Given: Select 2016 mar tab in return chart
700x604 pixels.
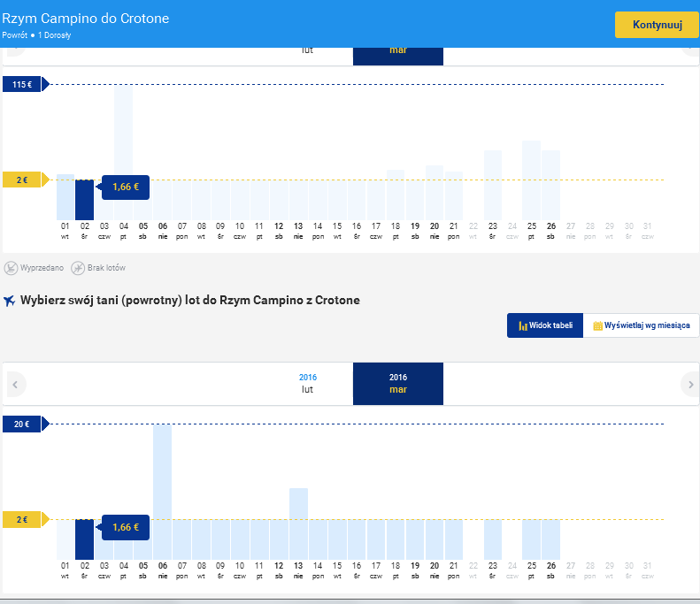Looking at the screenshot, I should click(398, 384).
